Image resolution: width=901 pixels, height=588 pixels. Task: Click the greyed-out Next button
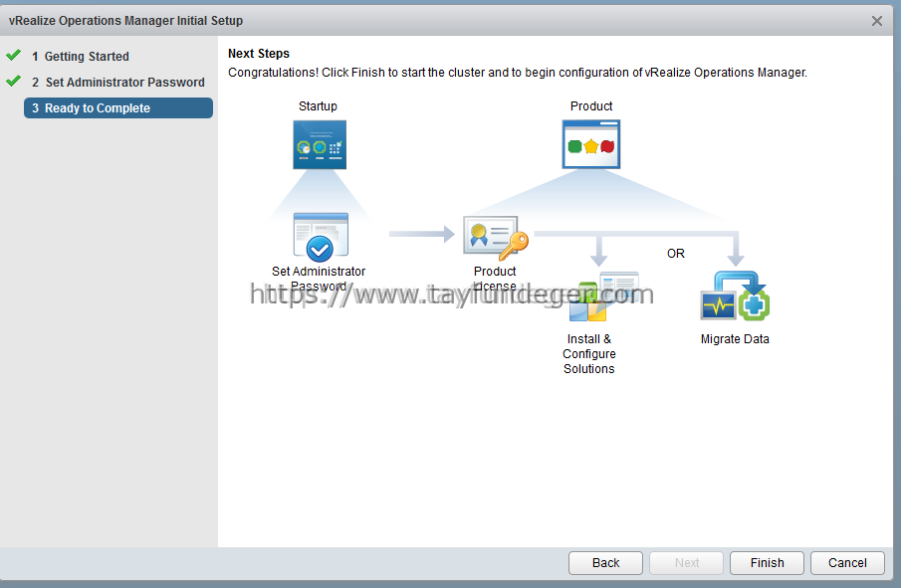click(687, 563)
